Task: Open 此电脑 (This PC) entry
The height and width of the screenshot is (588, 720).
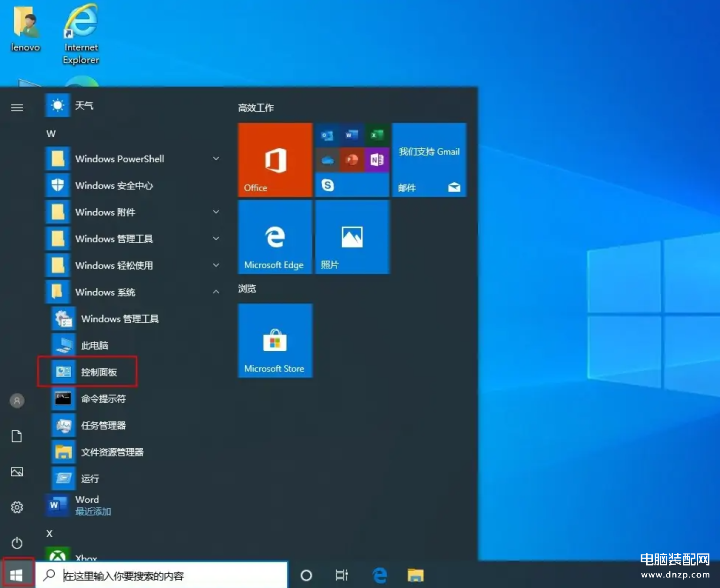Action: (x=137, y=345)
